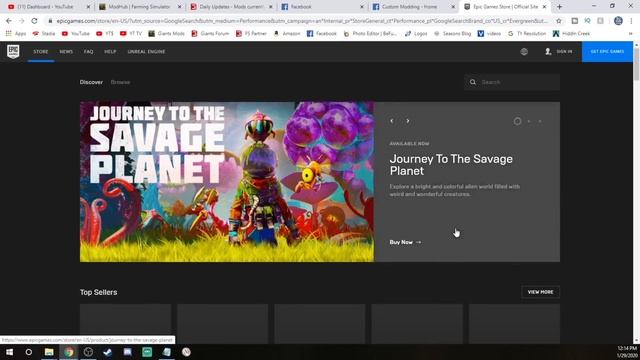Click the Epic Games logo
This screenshot has height=360, width=640.
coord(13,51)
